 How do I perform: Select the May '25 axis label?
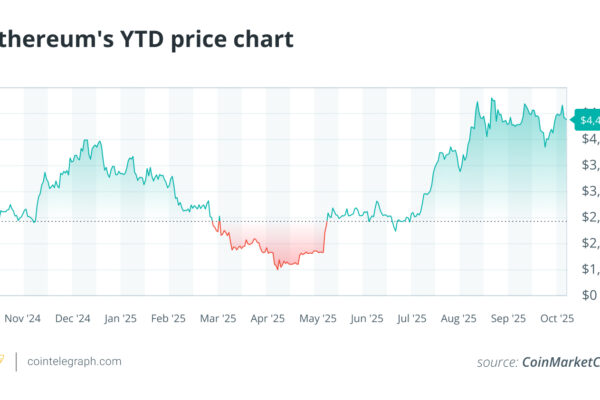point(318,319)
